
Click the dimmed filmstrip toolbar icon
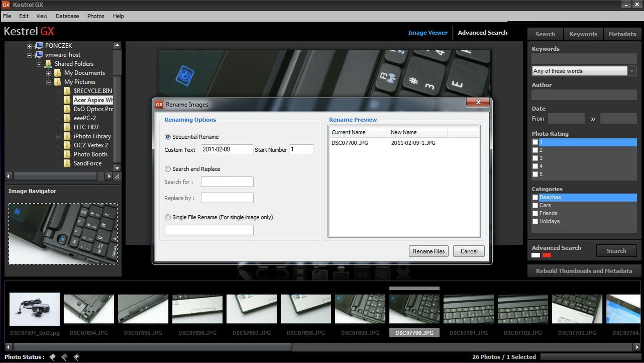tap(300, 274)
